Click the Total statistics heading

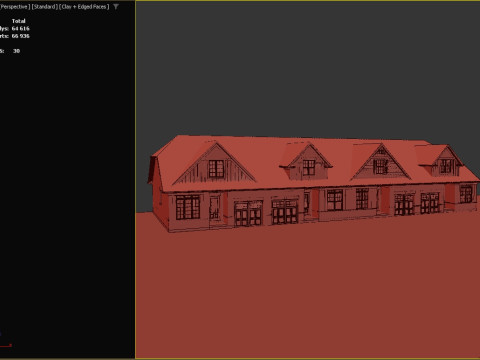(19, 21)
